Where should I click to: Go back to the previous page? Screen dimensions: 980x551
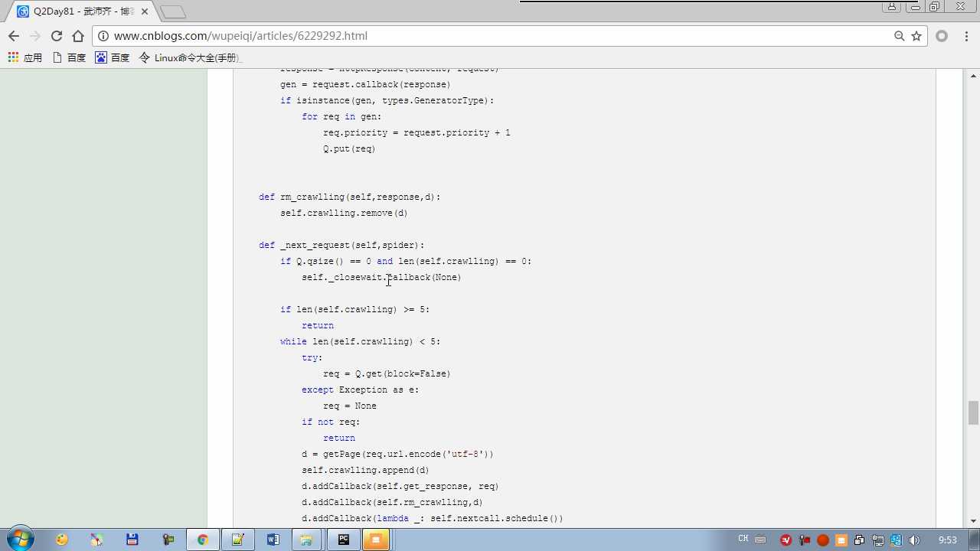pyautogui.click(x=14, y=36)
